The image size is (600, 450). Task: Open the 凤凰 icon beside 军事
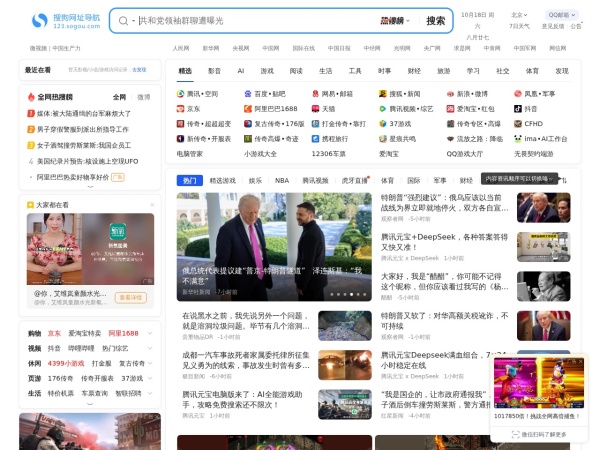[x=518, y=94]
